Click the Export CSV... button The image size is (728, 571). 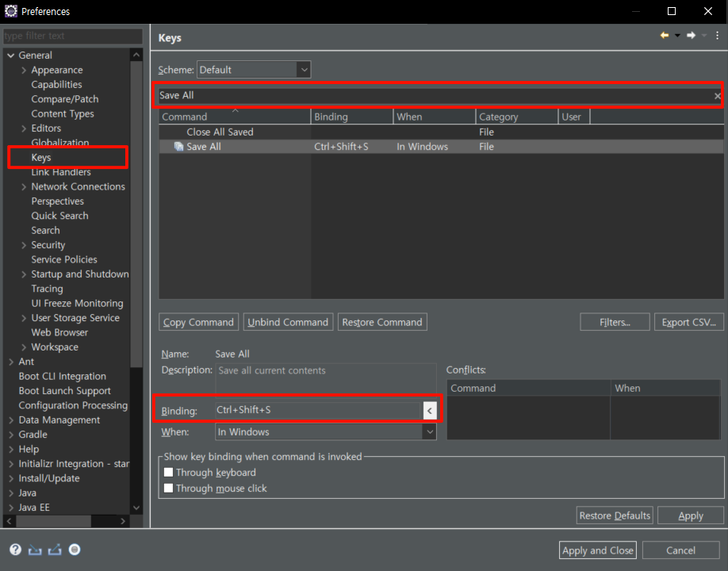[x=689, y=322]
